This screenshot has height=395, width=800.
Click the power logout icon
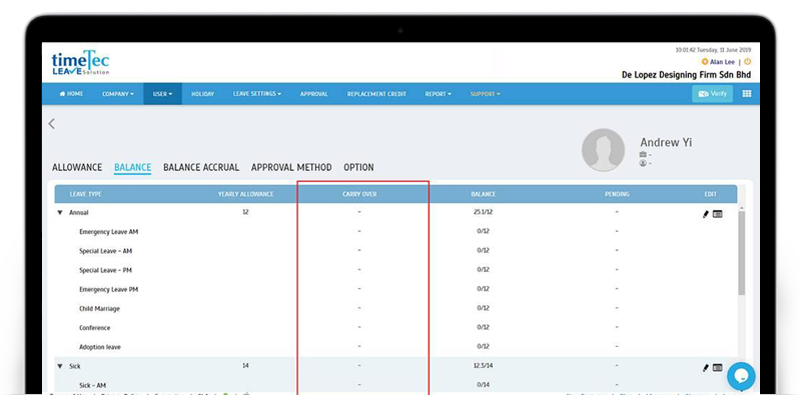pyautogui.click(x=747, y=62)
